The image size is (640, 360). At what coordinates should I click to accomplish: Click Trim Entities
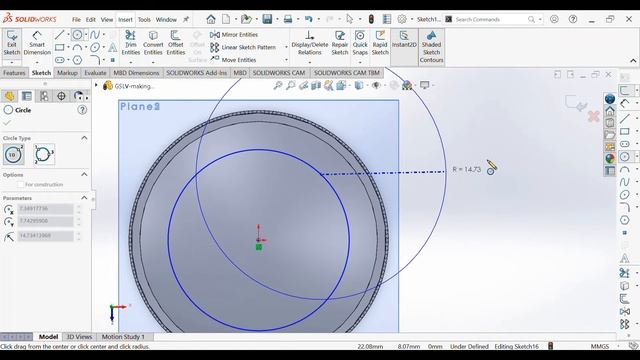coord(131,43)
